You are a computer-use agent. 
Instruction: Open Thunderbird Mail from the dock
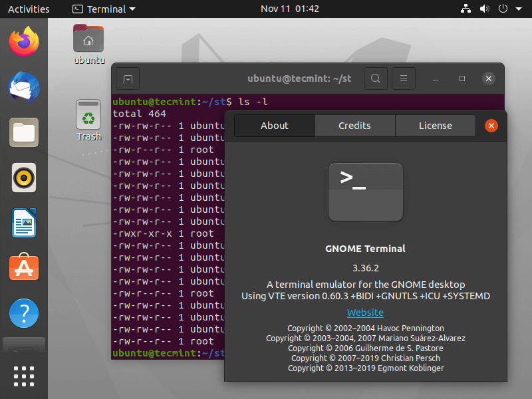[24, 87]
